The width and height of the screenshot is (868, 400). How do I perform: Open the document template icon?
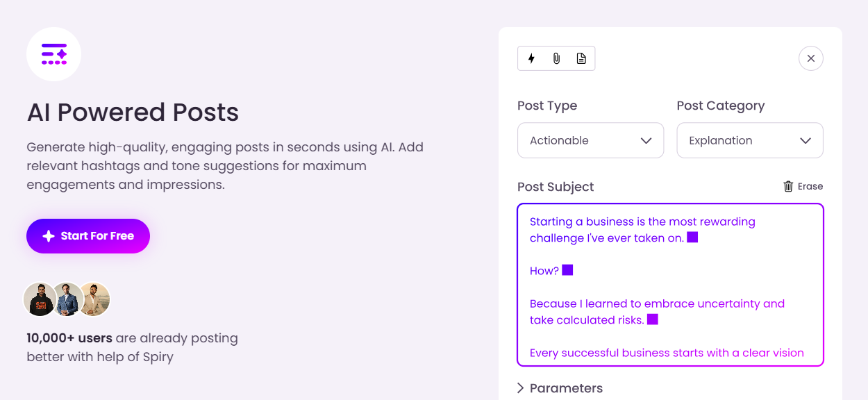[581, 58]
